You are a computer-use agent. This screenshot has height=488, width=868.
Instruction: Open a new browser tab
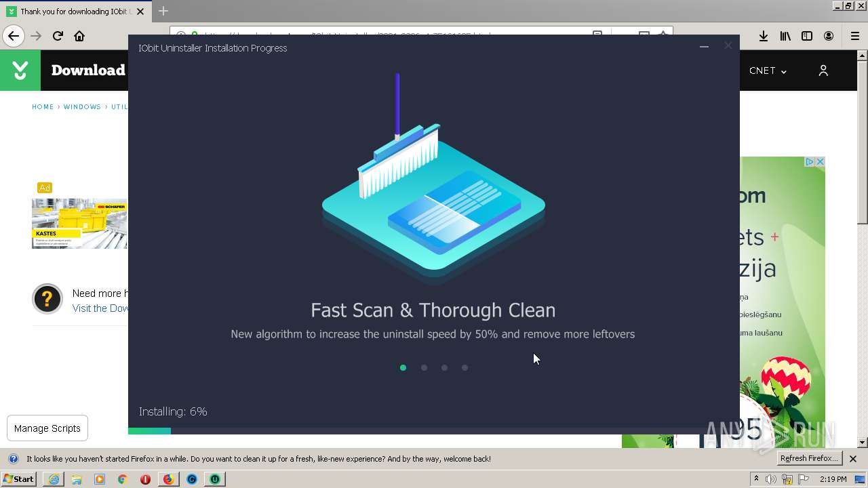(163, 11)
